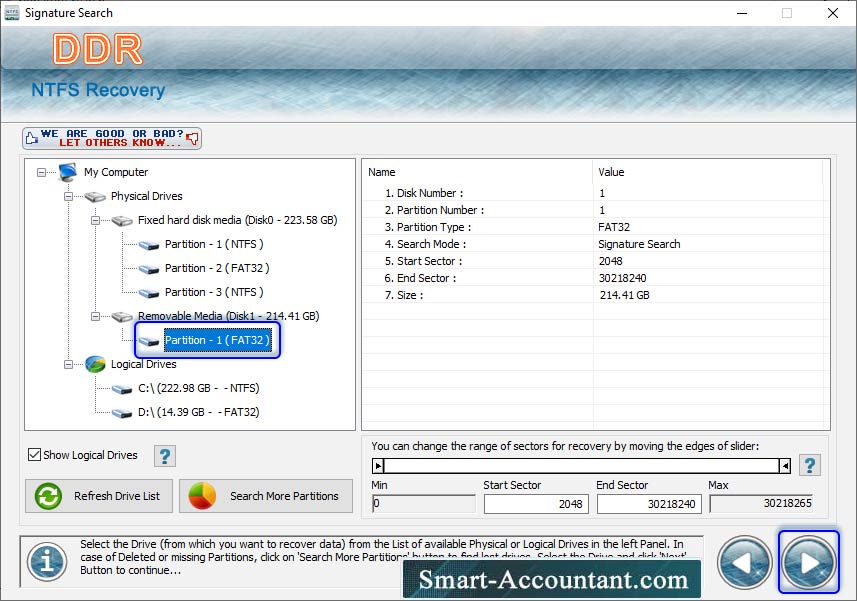Click the Max value field
This screenshot has height=601, width=857.
pos(761,504)
